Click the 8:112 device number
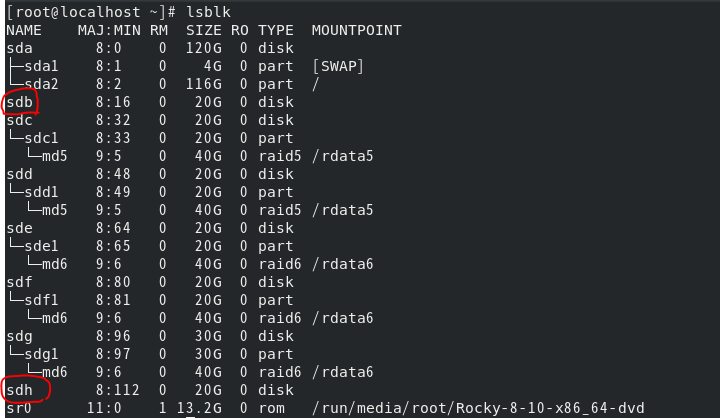 pos(118,390)
